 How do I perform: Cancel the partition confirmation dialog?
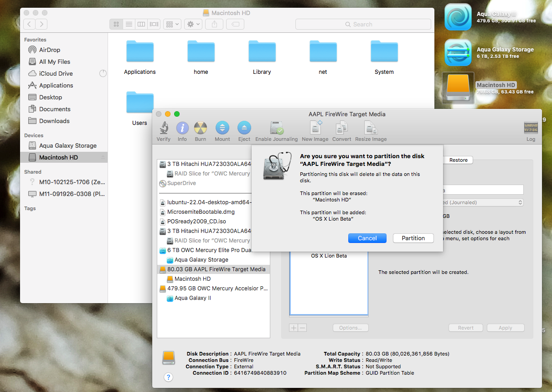point(367,238)
